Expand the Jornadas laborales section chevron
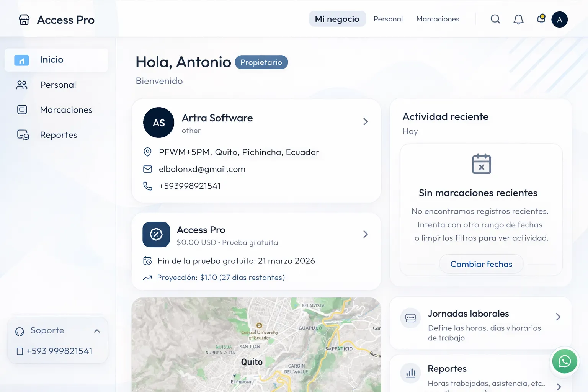 pos(558,317)
